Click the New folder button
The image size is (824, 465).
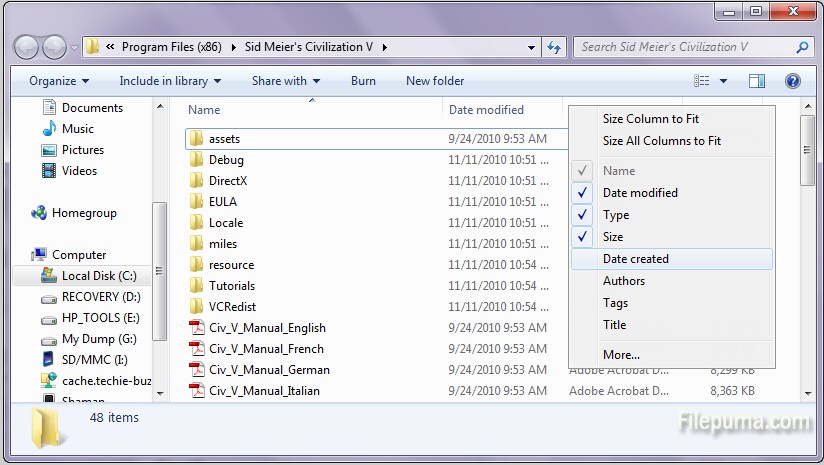click(435, 81)
